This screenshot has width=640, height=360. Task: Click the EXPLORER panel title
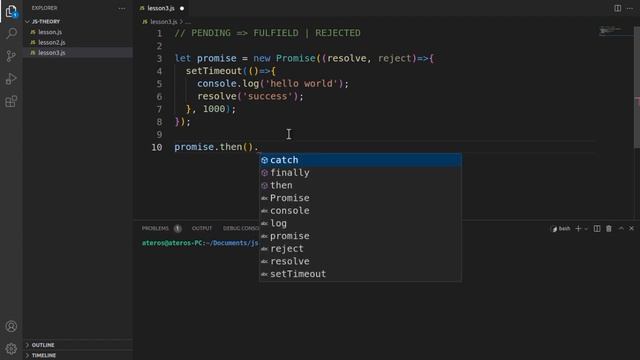point(44,8)
